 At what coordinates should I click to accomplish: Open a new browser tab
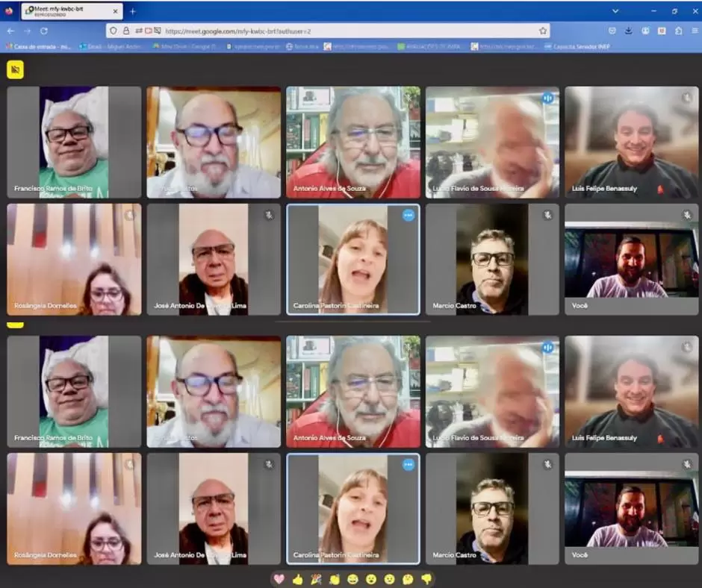(x=133, y=11)
